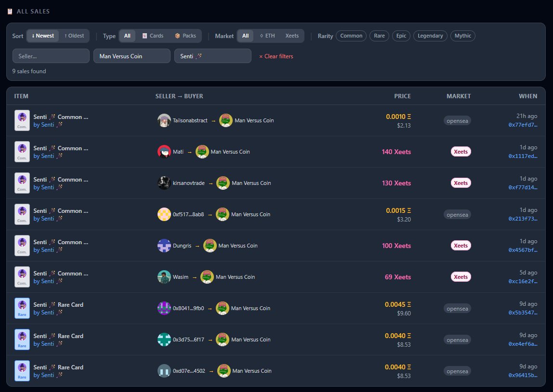Click Xeets badge in Mati row
Screen dimensions: 553x392
pyautogui.click(x=461, y=152)
